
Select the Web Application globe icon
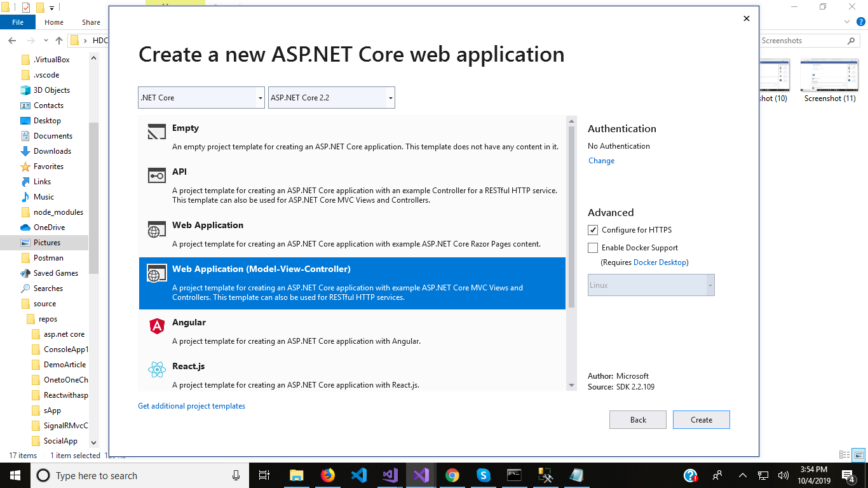coord(156,229)
